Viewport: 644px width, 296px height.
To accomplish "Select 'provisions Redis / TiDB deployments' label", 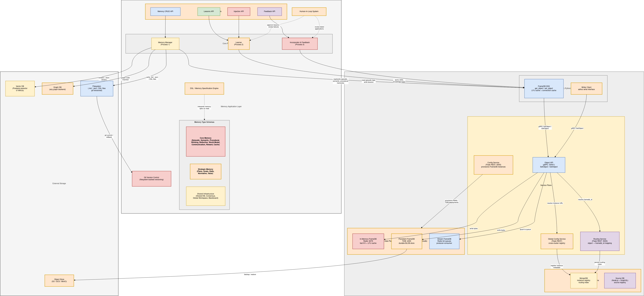I will click(x=452, y=201).
